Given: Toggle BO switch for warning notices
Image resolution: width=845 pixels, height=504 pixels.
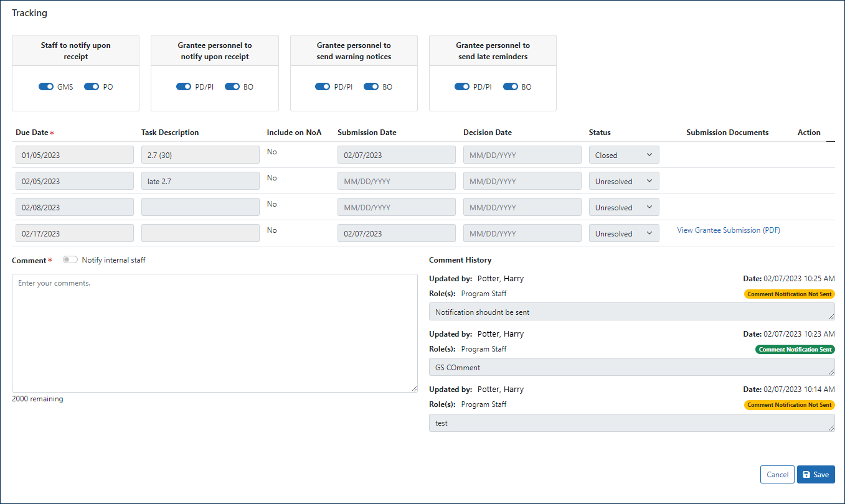Looking at the screenshot, I should pyautogui.click(x=371, y=87).
